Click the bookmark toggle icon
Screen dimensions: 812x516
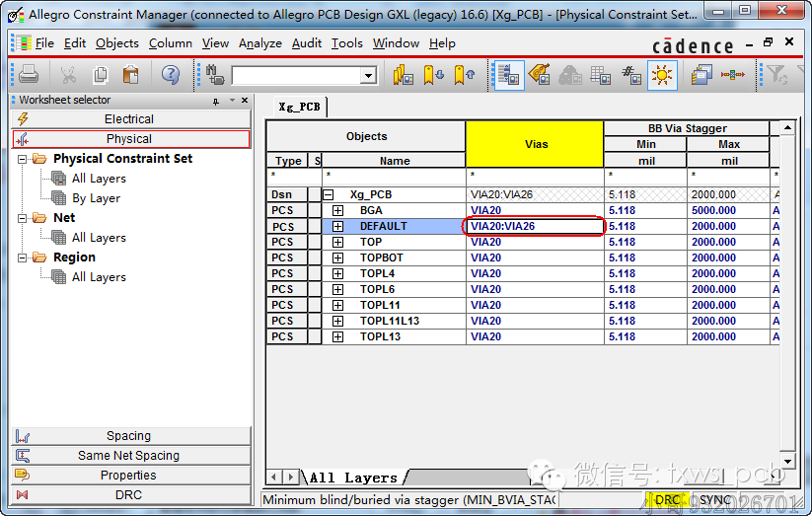pos(404,75)
